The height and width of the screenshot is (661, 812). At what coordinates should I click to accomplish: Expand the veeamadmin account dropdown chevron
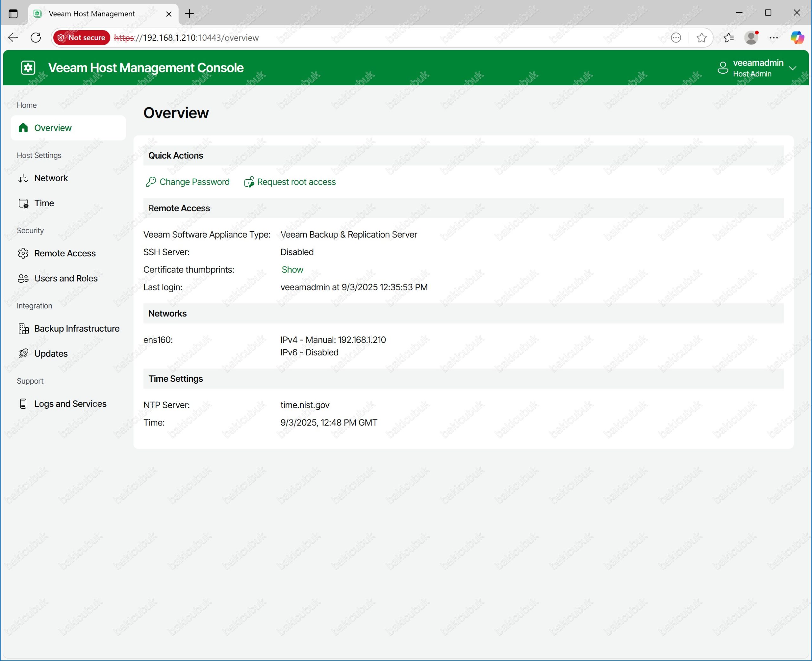[x=793, y=68]
